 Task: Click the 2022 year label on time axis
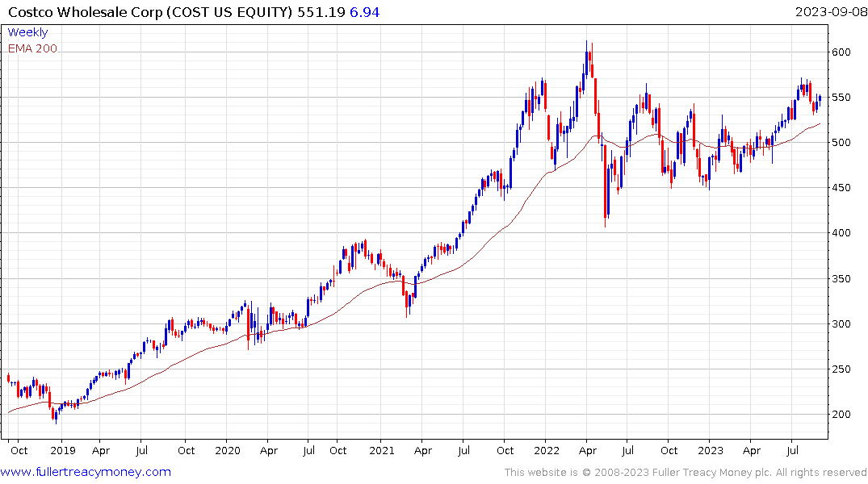point(547,451)
